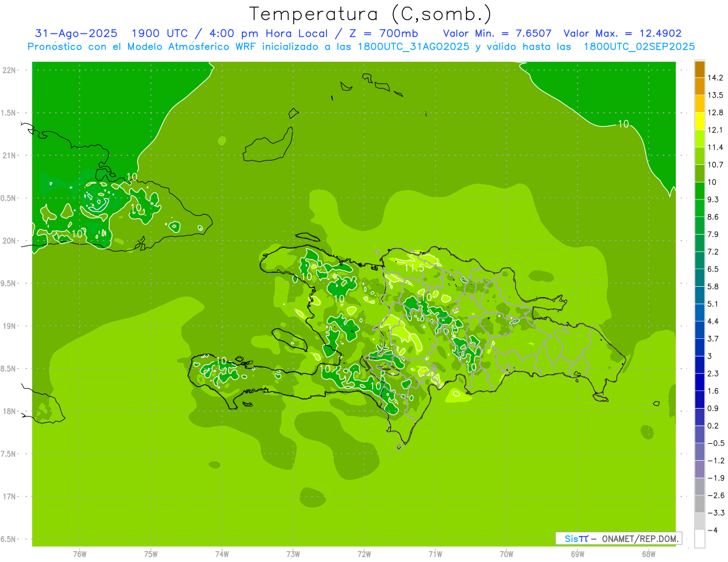Select the '-4' colorbar label

[x=712, y=530]
